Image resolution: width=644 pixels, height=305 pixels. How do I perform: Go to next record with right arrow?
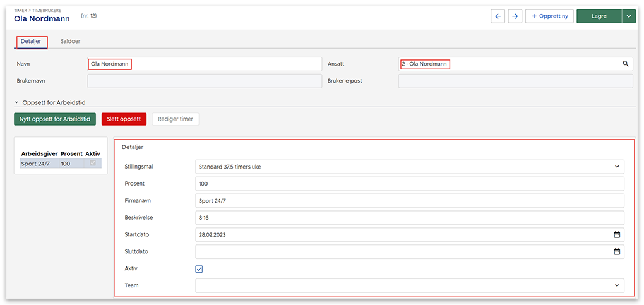pyautogui.click(x=515, y=16)
